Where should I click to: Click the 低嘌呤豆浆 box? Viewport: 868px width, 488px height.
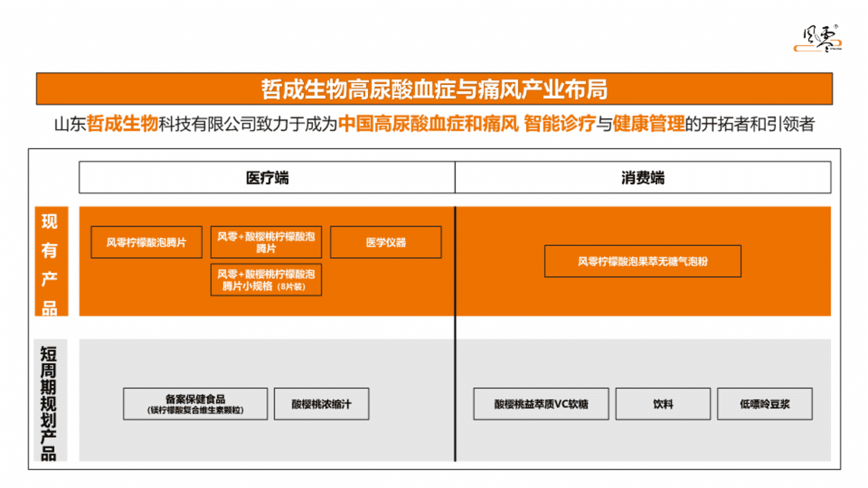point(764,404)
